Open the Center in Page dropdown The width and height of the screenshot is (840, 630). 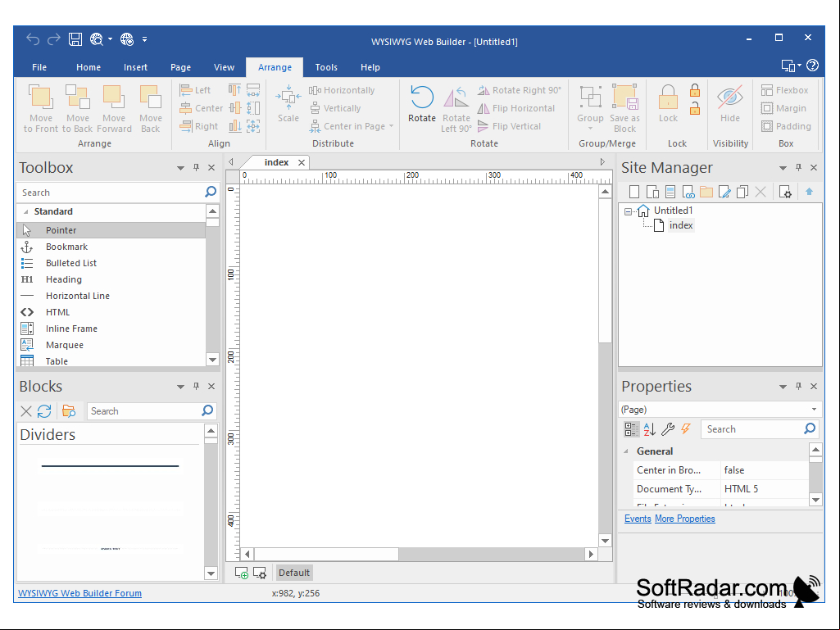click(x=392, y=126)
